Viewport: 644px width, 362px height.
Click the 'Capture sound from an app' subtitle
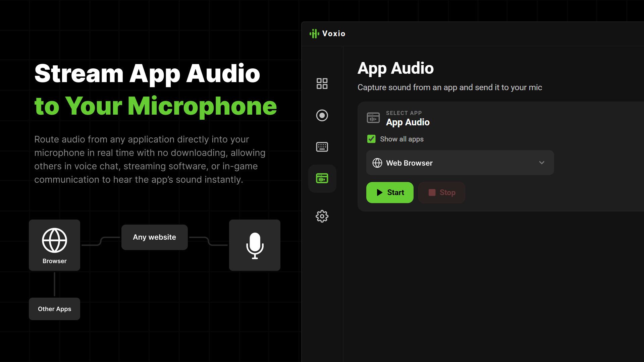450,87
